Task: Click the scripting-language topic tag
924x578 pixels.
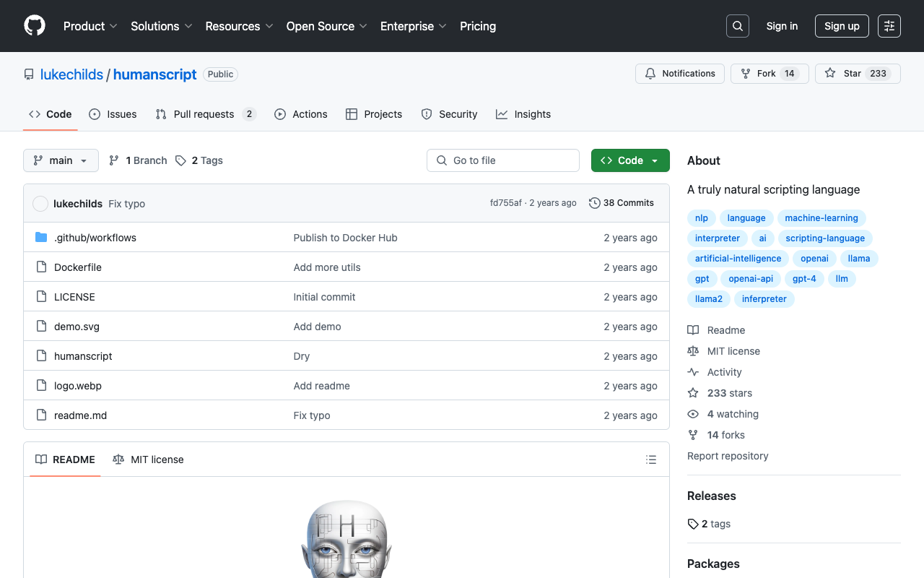Action: (x=825, y=238)
